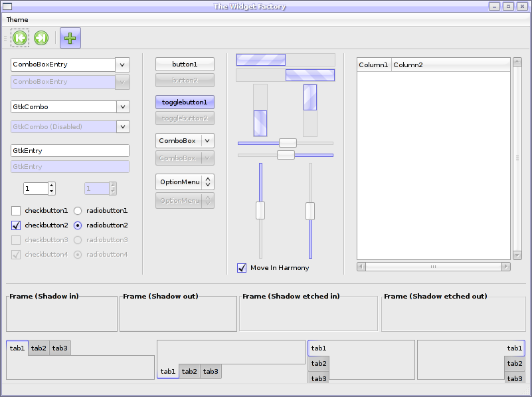
Task: Open the GtkCombo (Disabled) dropdown arrow
Action: [123, 126]
